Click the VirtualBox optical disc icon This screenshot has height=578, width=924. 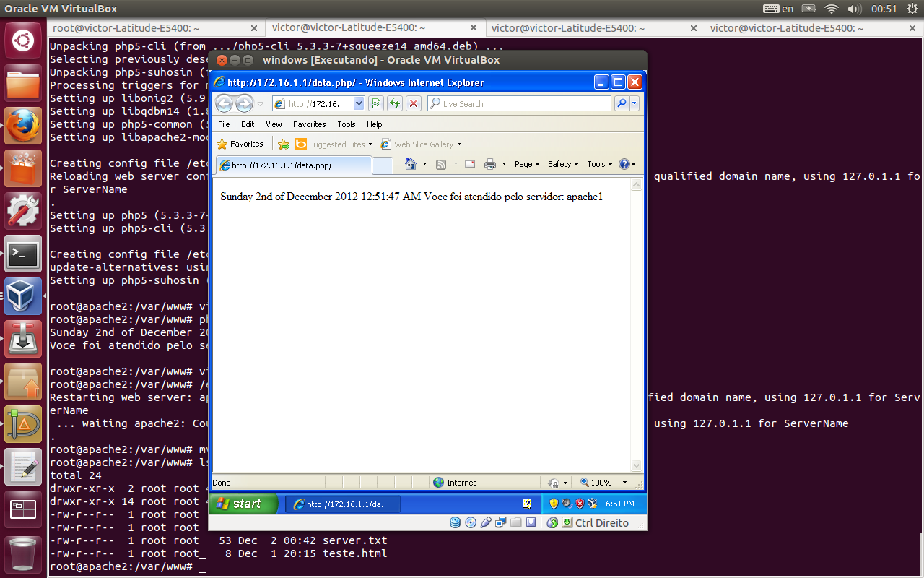(471, 522)
